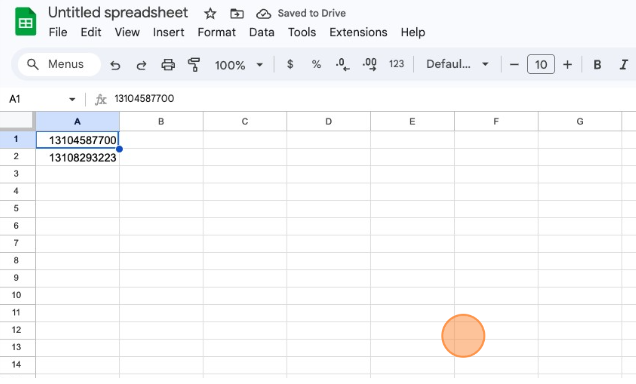Image resolution: width=636 pixels, height=384 pixels.
Task: Print the spreadsheet
Action: pos(168,64)
